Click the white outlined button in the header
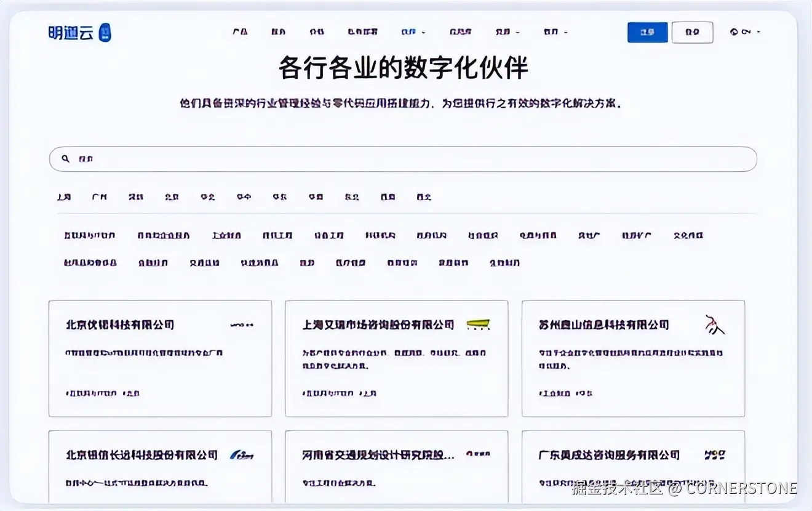Screen dimensions: 812x511 pyautogui.click(x=692, y=33)
